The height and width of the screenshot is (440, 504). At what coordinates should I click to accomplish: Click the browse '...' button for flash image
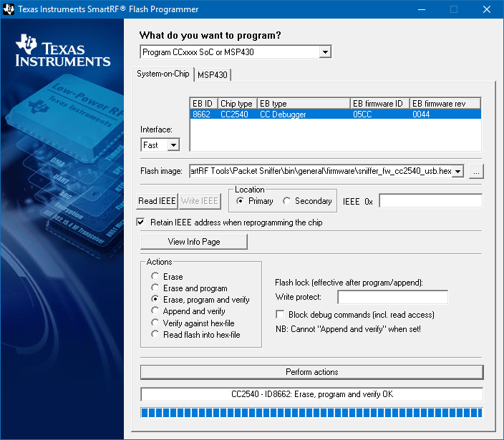[476, 171]
